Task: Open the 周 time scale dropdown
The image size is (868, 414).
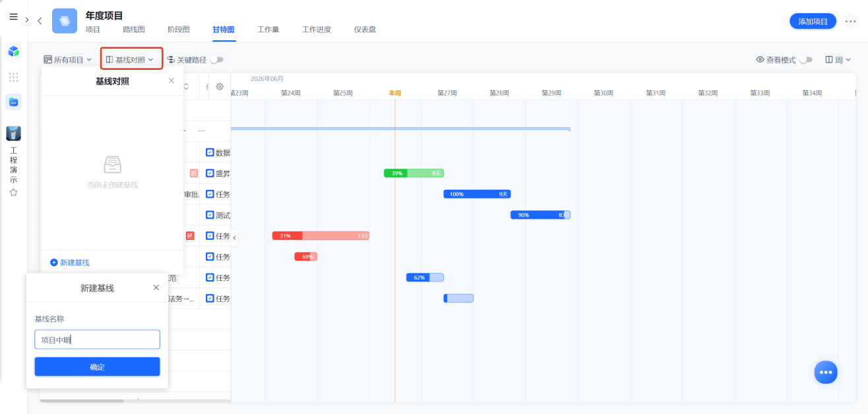Action: 838,59
